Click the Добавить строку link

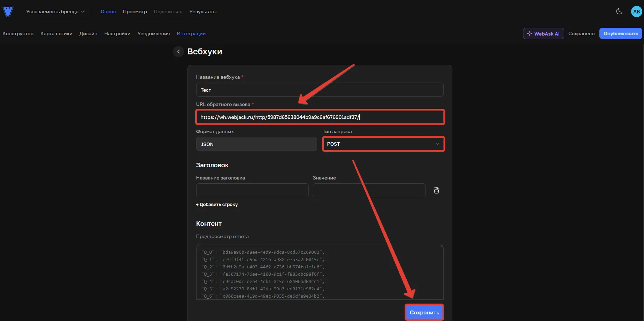coord(217,205)
